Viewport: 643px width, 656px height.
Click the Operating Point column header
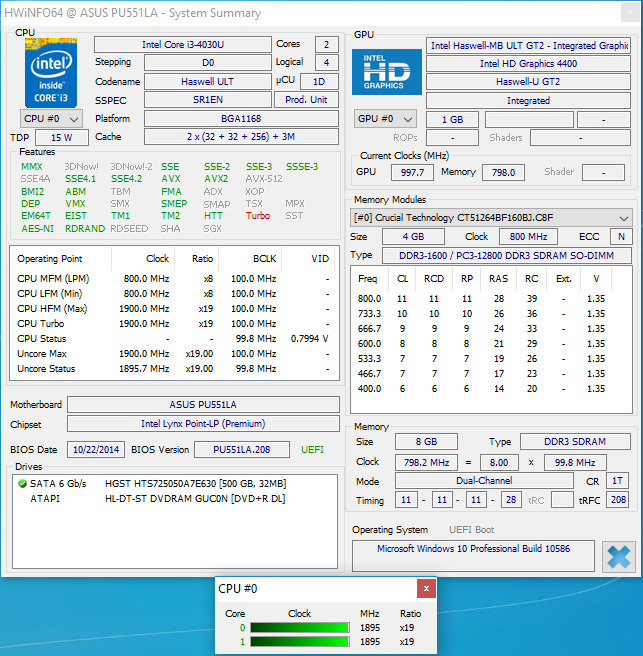pos(61,259)
